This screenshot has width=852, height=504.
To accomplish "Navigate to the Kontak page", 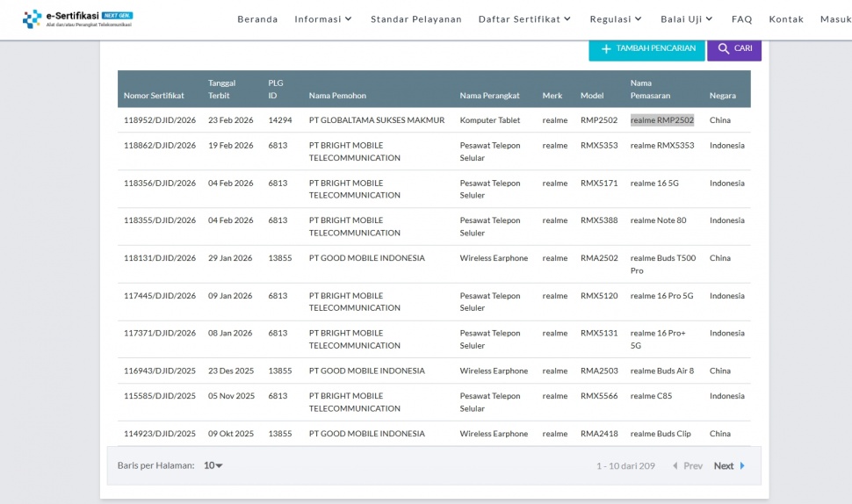I will point(786,19).
